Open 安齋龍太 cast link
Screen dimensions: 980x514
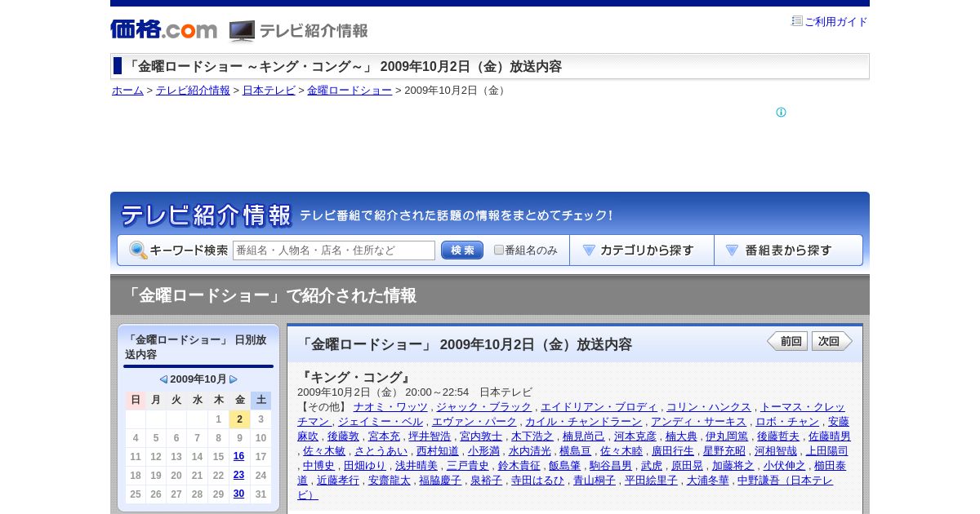[390, 481]
